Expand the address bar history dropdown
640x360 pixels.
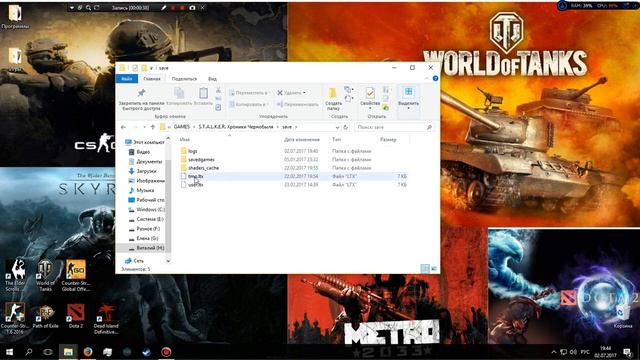(x=337, y=127)
